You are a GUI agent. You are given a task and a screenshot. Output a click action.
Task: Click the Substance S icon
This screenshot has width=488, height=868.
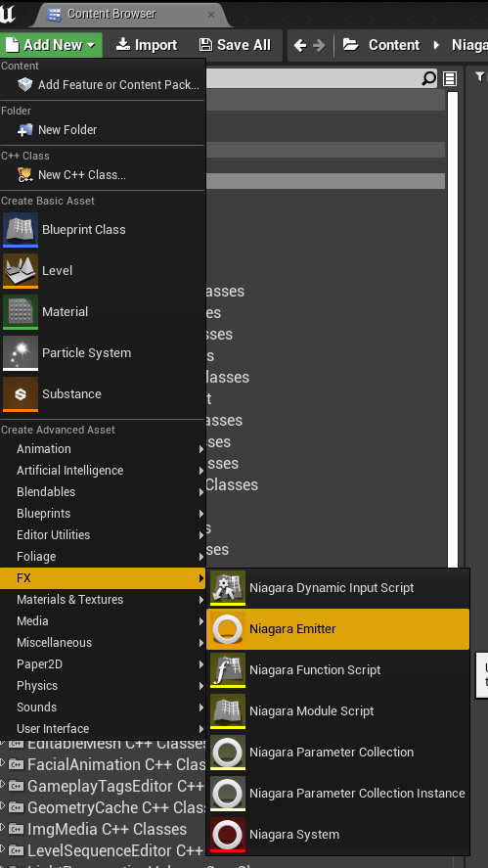[21, 393]
